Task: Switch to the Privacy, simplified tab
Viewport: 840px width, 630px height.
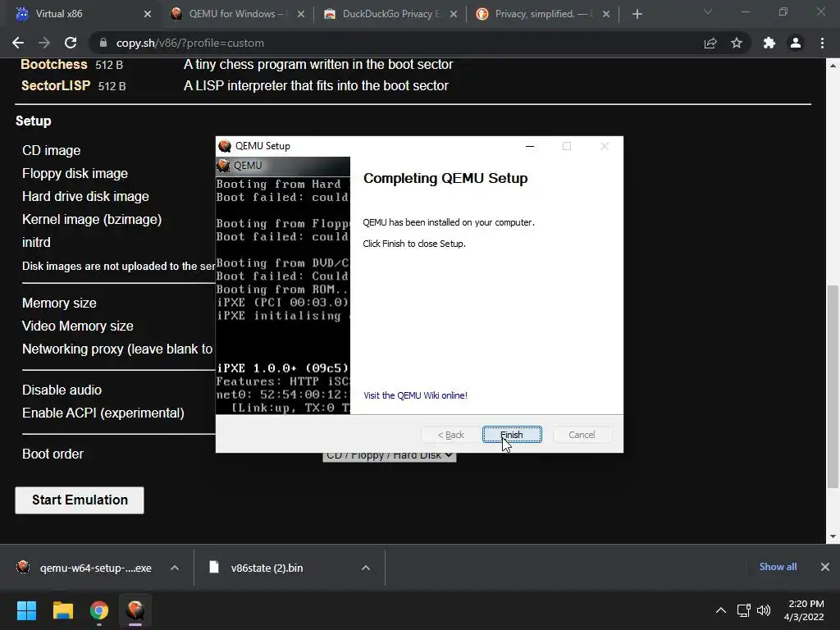Action: pyautogui.click(x=543, y=14)
